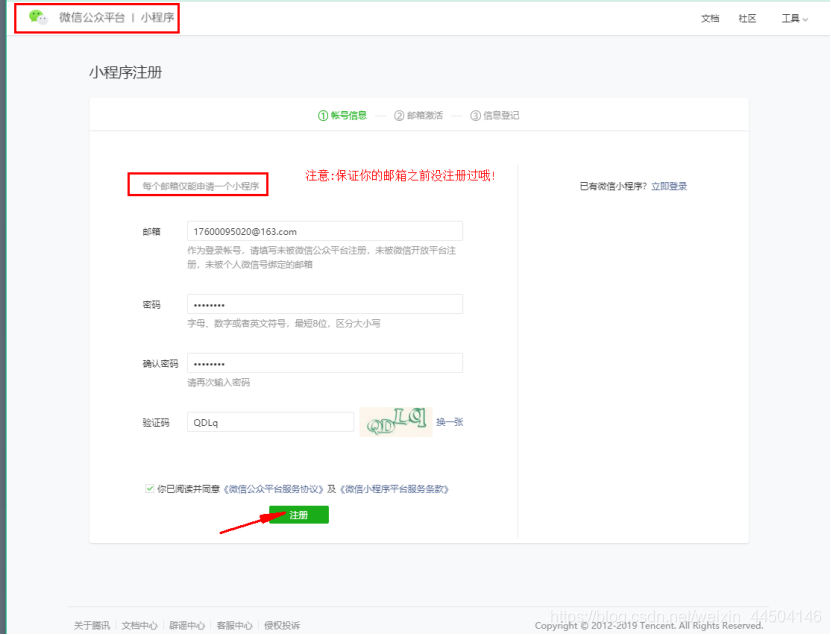
Task: Click the 小程序注册 page heading
Action: 126,72
